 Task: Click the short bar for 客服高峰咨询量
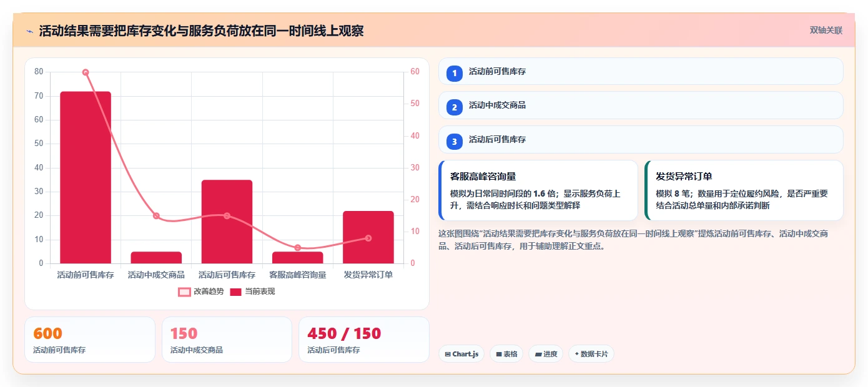tap(298, 257)
